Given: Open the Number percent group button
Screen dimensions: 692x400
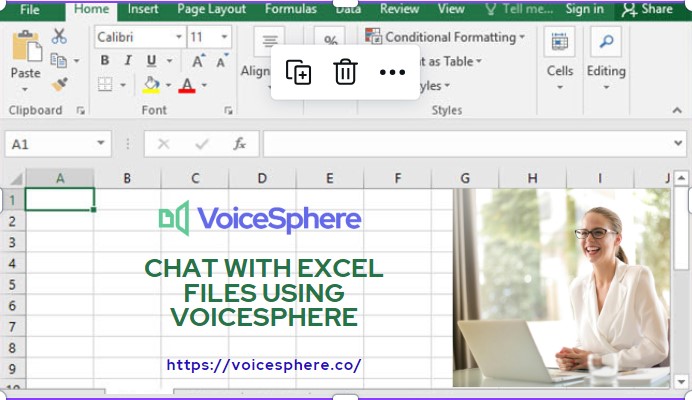Looking at the screenshot, I should [330, 38].
